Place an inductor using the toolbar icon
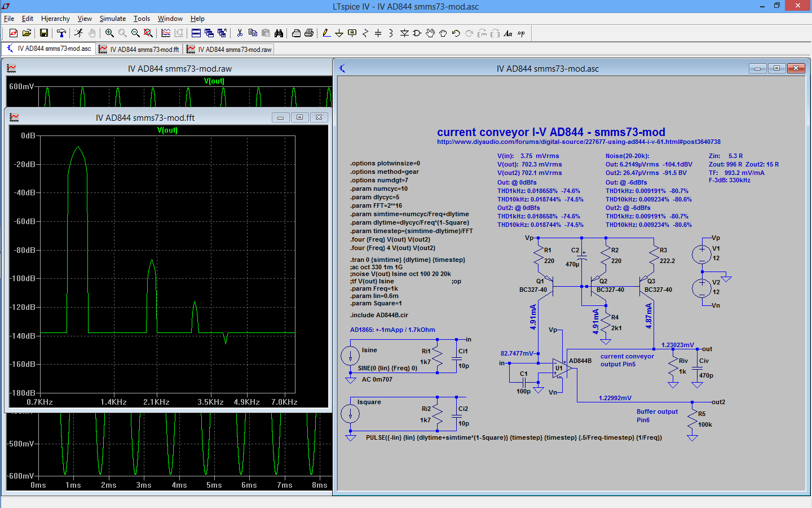The height and width of the screenshot is (508, 812). point(391,33)
